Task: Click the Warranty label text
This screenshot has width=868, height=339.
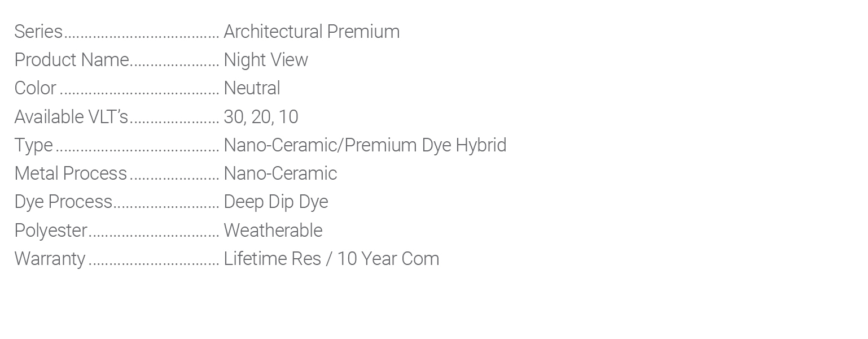Action: [x=50, y=259]
